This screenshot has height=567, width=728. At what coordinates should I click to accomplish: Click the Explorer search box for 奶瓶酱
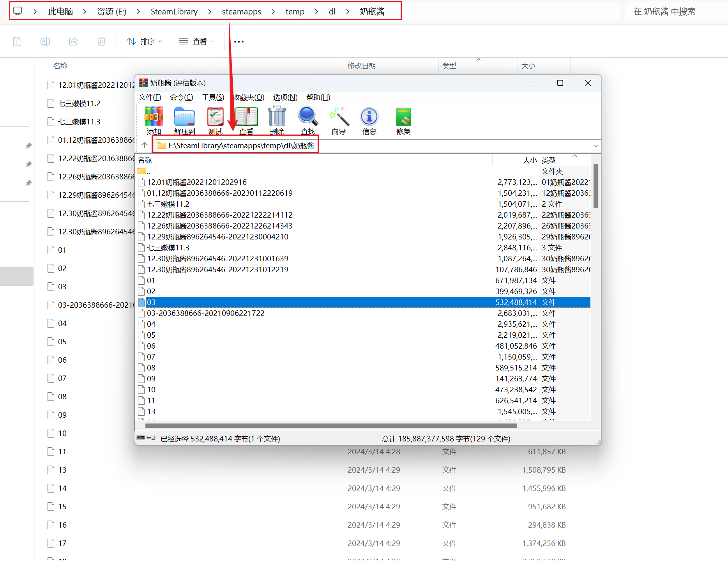674,12
